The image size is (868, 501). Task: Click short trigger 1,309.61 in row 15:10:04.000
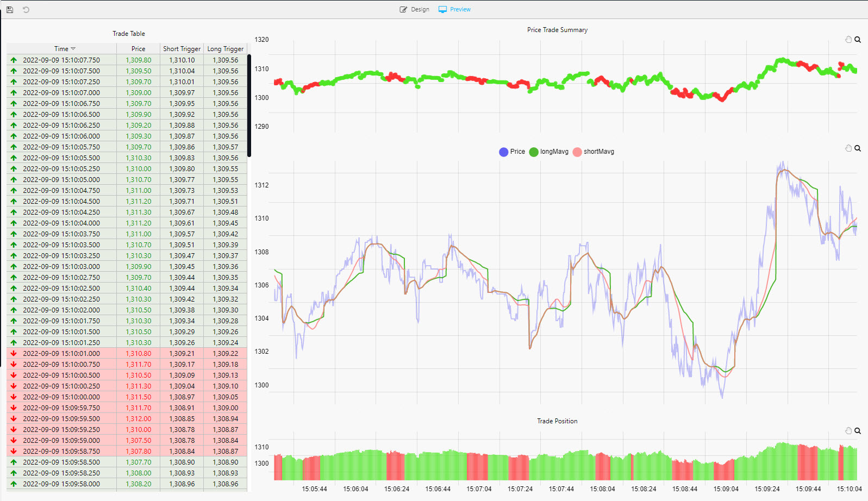pos(182,223)
